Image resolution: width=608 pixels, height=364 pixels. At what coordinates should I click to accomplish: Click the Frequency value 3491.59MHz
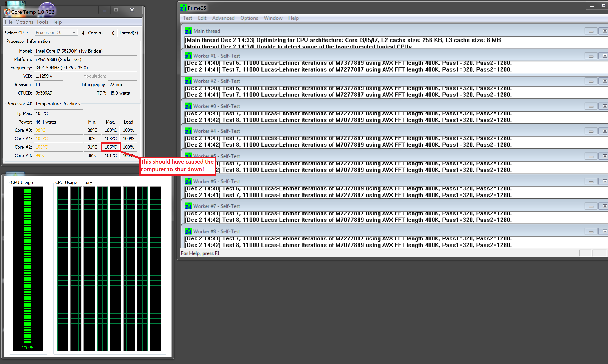(85, 67)
